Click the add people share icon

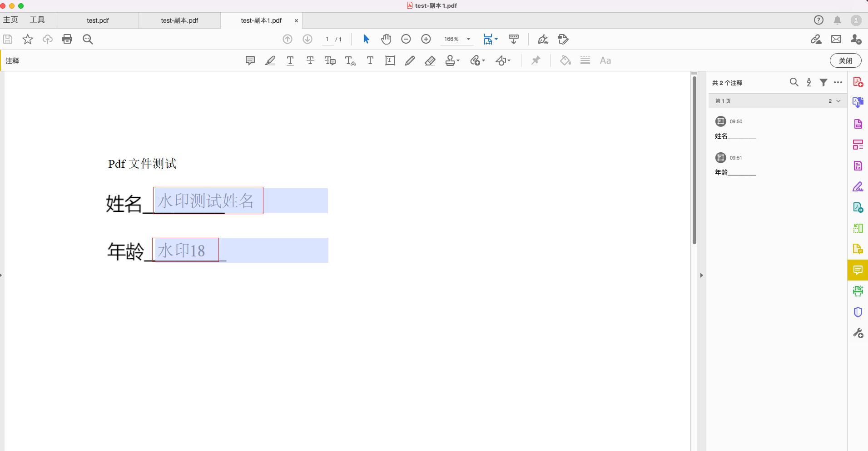tap(856, 39)
